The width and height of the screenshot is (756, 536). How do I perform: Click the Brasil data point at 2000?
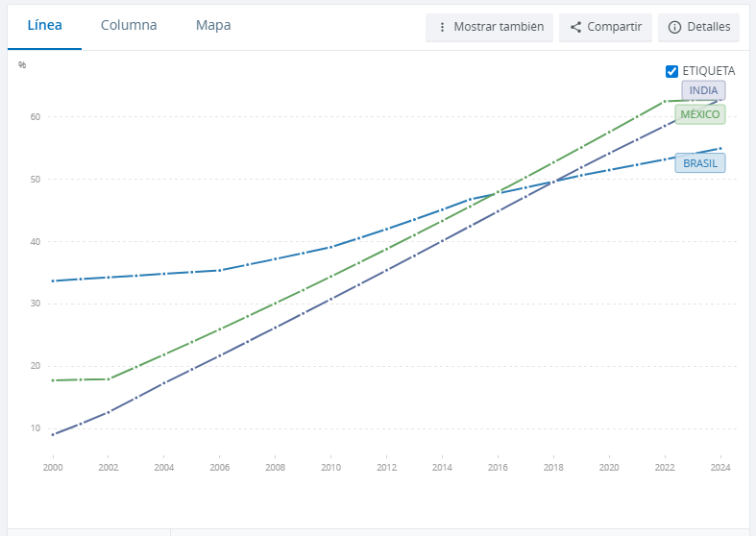pyautogui.click(x=53, y=281)
